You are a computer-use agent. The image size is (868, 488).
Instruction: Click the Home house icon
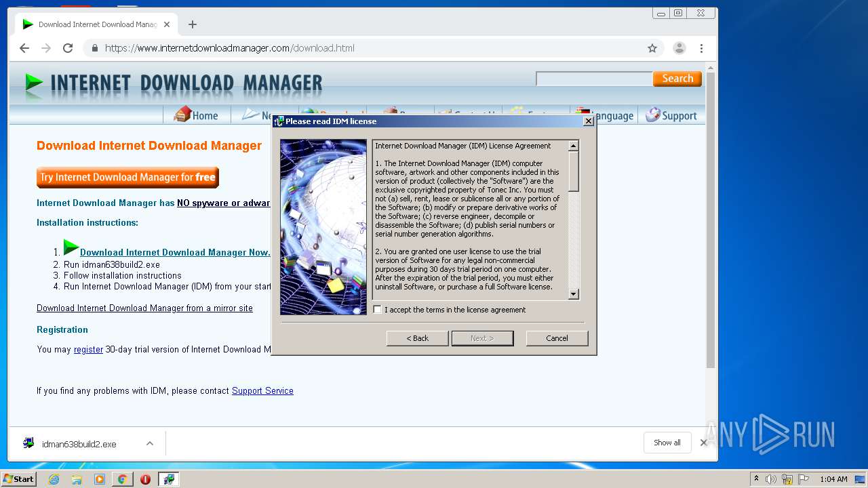click(x=182, y=115)
